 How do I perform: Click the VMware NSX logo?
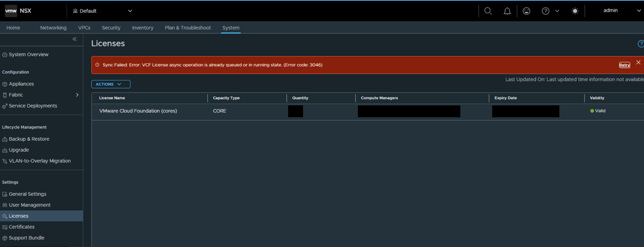[x=18, y=10]
